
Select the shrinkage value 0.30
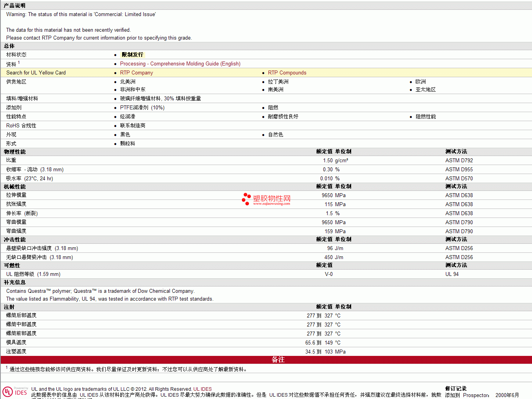pyautogui.click(x=328, y=169)
